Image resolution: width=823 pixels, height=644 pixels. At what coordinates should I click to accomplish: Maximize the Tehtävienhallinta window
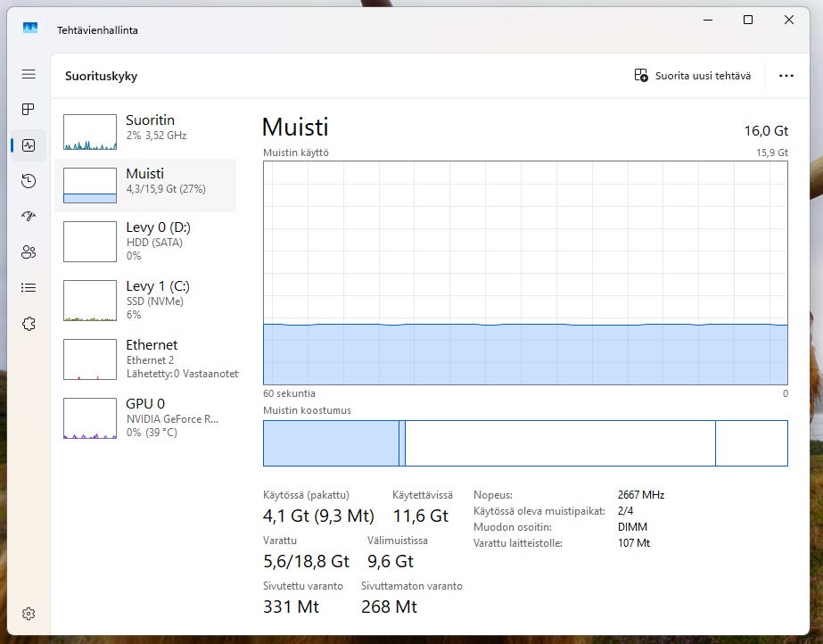pyautogui.click(x=748, y=20)
